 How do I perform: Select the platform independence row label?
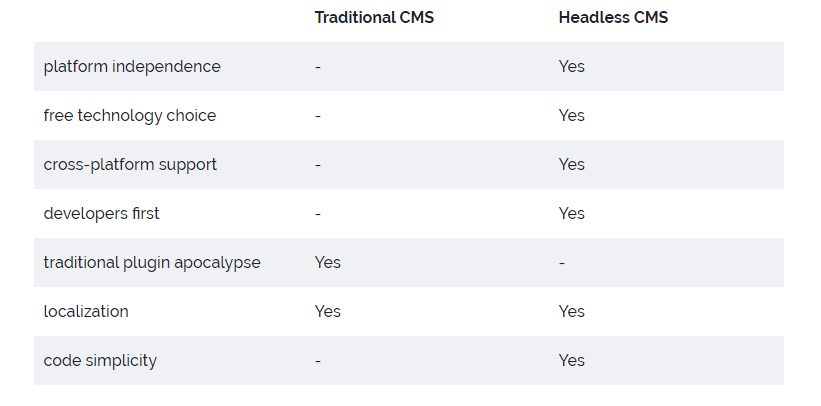coord(132,66)
